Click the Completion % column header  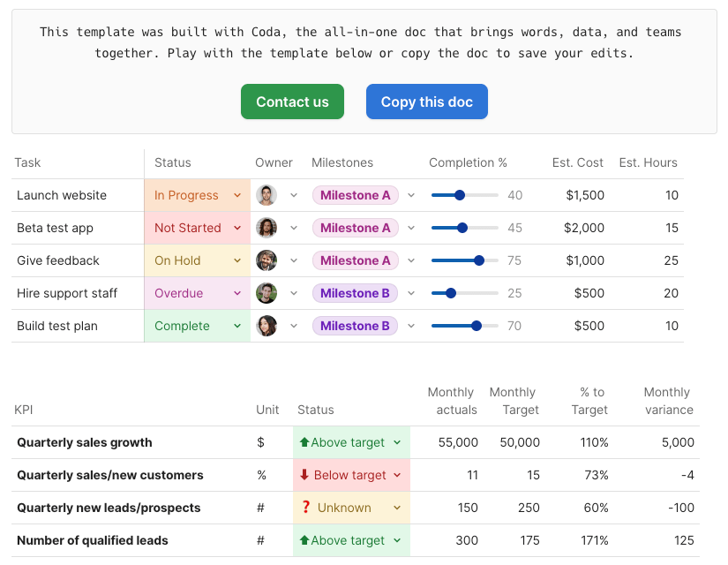click(468, 162)
